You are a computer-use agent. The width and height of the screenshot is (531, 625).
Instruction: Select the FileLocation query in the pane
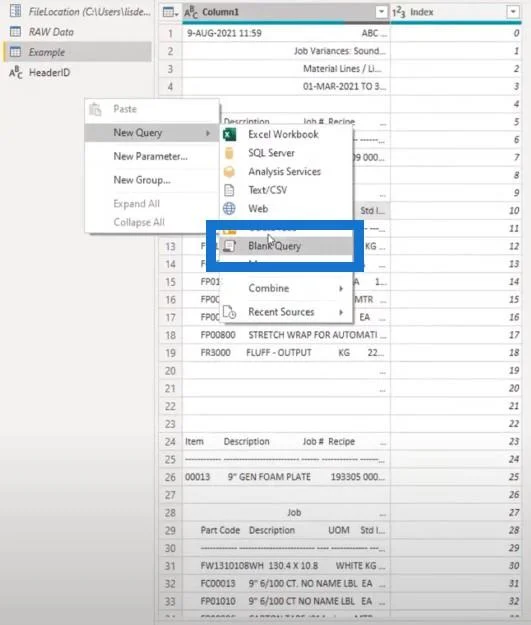tap(78, 12)
